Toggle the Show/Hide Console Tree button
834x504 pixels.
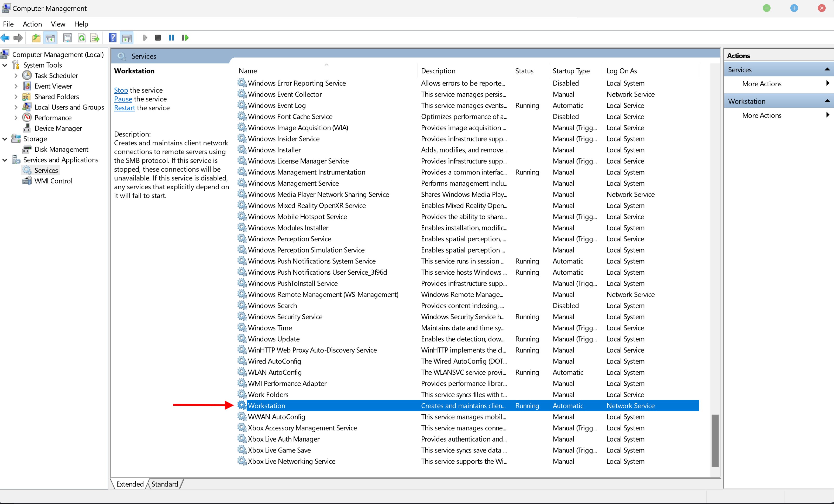50,37
